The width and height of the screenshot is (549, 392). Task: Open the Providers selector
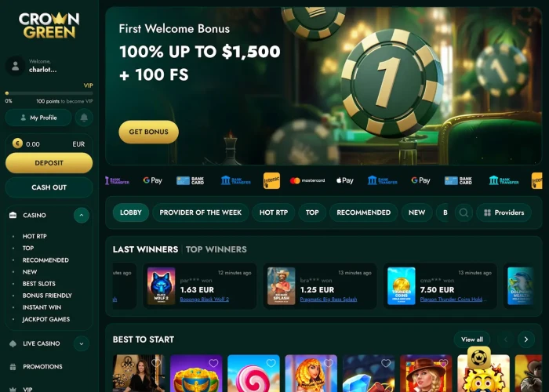tap(504, 212)
